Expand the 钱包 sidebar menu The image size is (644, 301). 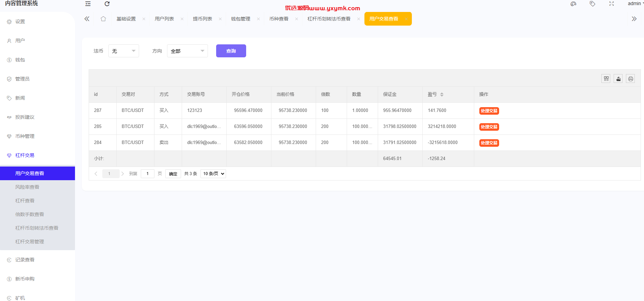38,60
